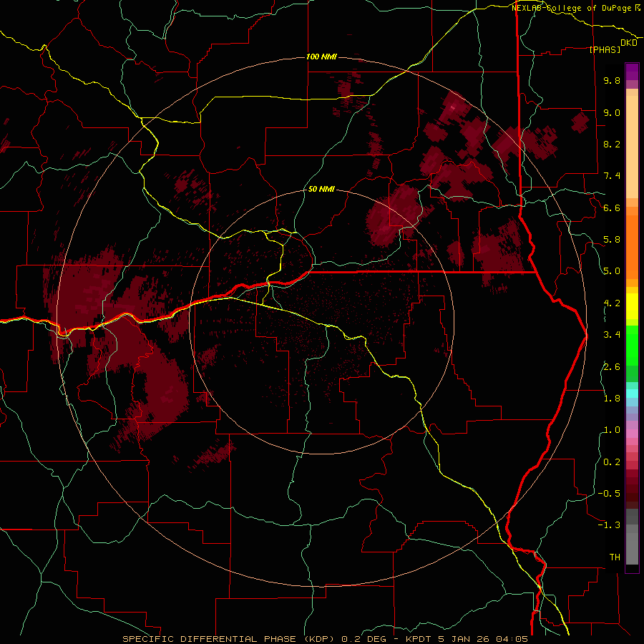Click the 1.8 value on color scale
This screenshot has width=644, height=644.
pos(612,399)
